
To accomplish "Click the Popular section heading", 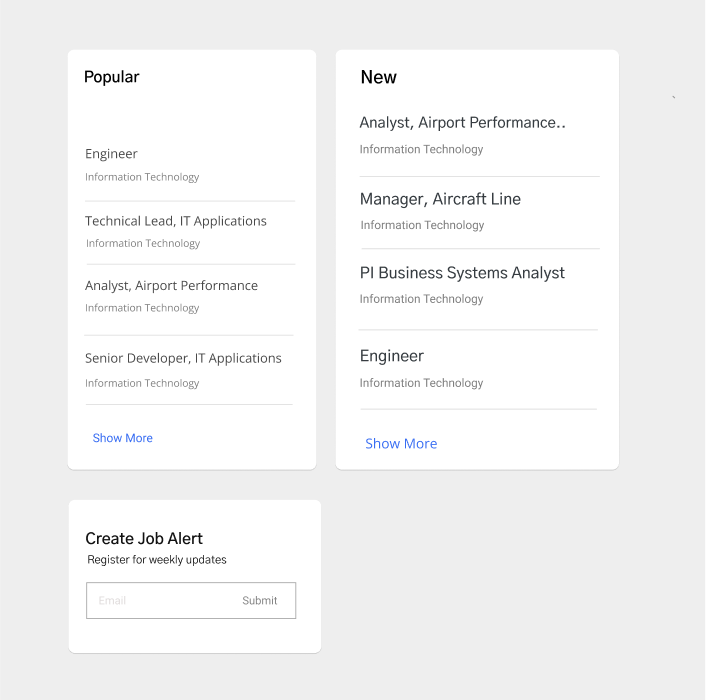I will coord(112,77).
